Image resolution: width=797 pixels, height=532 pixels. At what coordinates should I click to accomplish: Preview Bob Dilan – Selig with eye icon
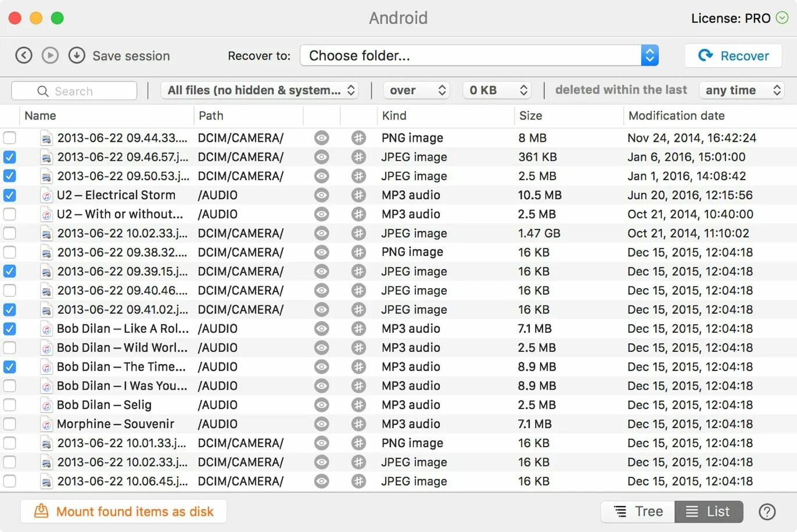pyautogui.click(x=321, y=405)
